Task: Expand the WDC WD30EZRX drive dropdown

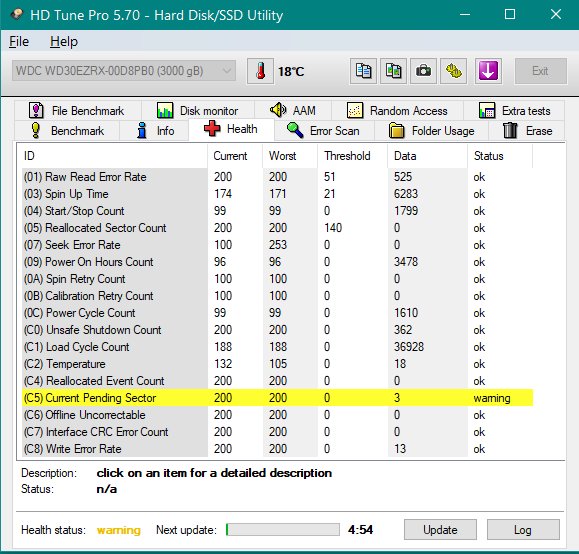Action: click(124, 71)
